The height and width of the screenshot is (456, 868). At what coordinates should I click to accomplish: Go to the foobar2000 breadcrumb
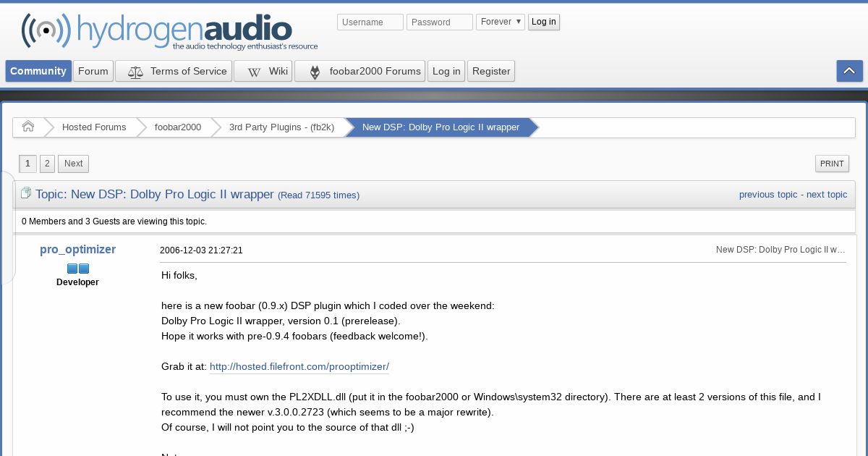pos(178,127)
